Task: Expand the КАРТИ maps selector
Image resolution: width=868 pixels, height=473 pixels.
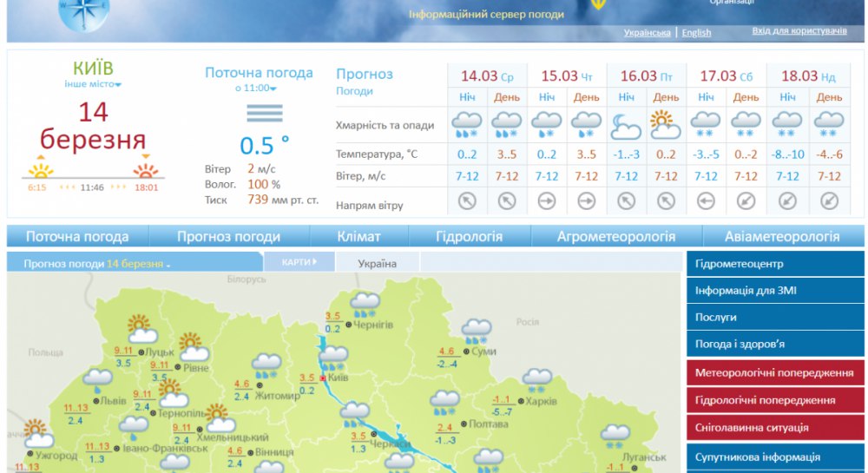Action: tap(299, 262)
